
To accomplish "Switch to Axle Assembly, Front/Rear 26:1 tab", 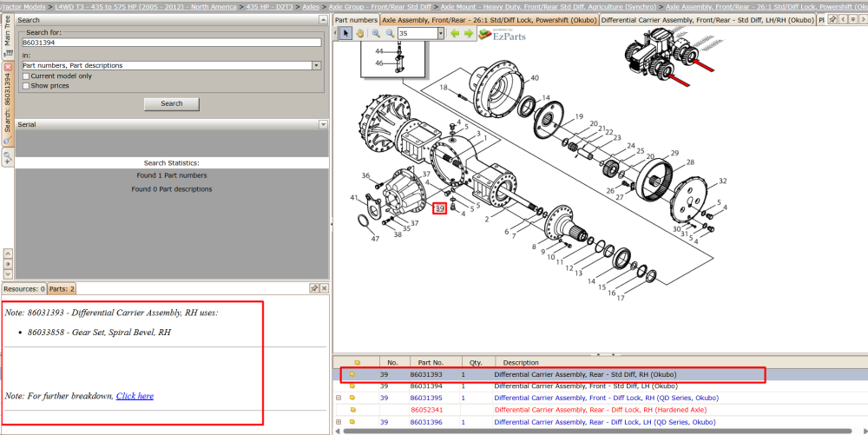I will pos(490,20).
